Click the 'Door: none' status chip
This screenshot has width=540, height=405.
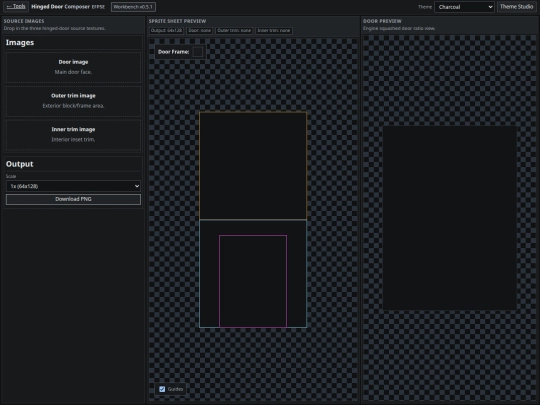(x=200, y=31)
